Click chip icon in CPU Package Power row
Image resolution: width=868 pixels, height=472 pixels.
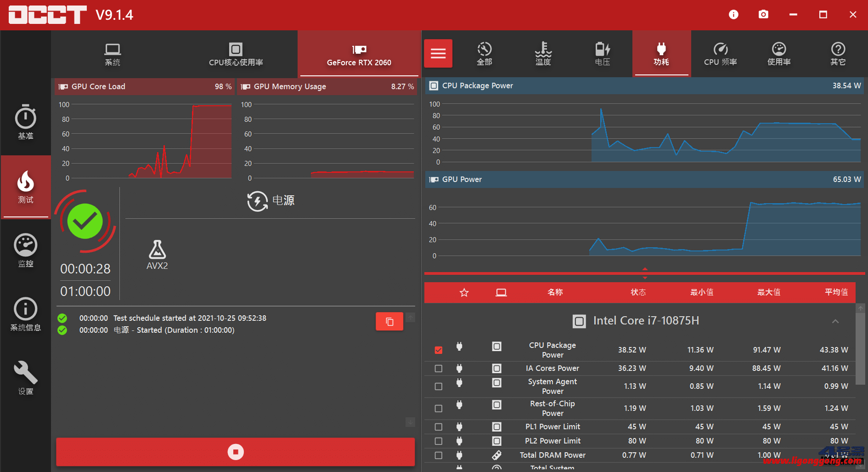tap(496, 347)
